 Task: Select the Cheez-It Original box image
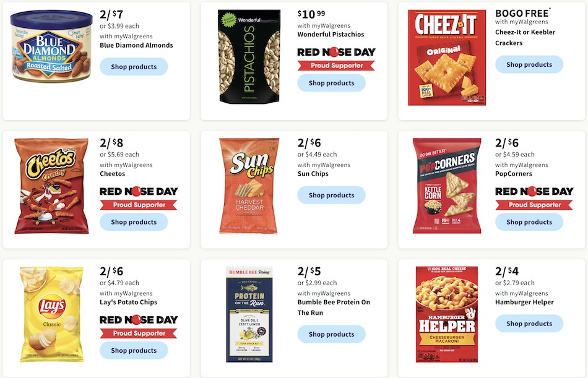(447, 58)
